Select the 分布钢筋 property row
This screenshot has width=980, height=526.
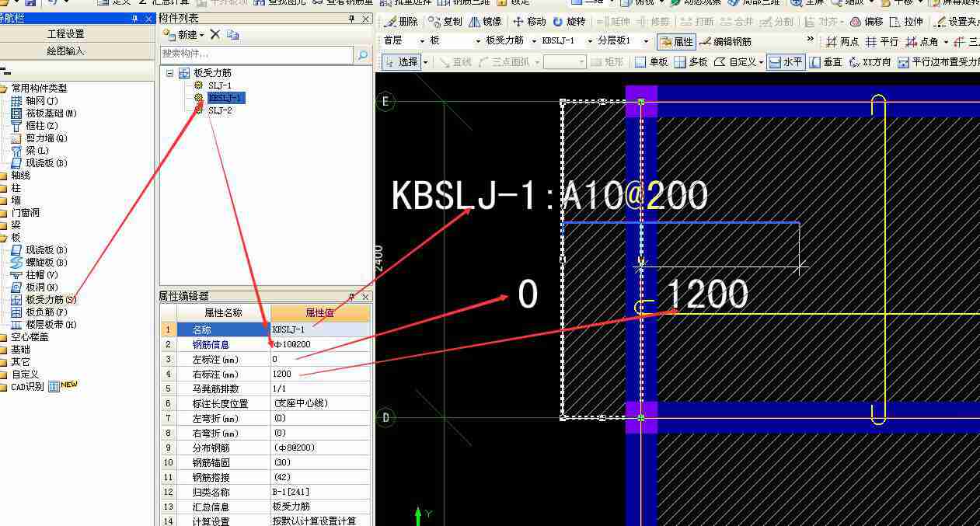(266, 448)
